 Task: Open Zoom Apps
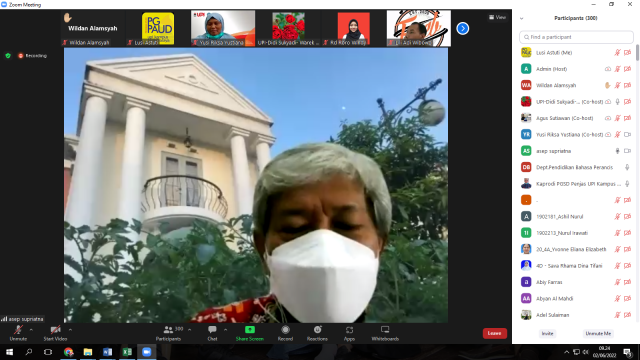349,333
